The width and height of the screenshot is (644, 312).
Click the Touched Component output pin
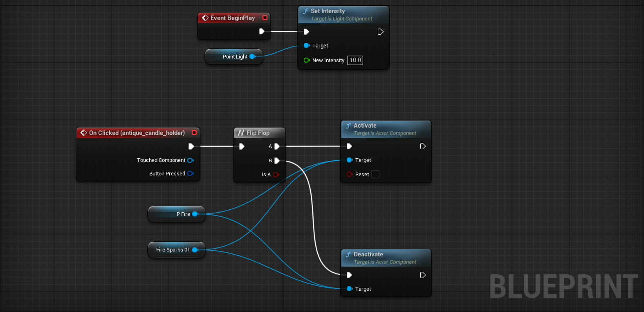pos(190,160)
